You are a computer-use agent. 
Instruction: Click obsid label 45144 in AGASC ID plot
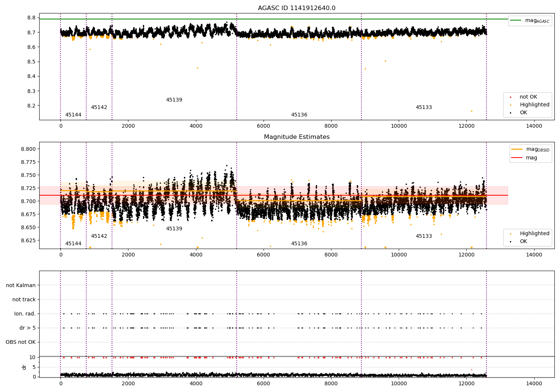73,115
